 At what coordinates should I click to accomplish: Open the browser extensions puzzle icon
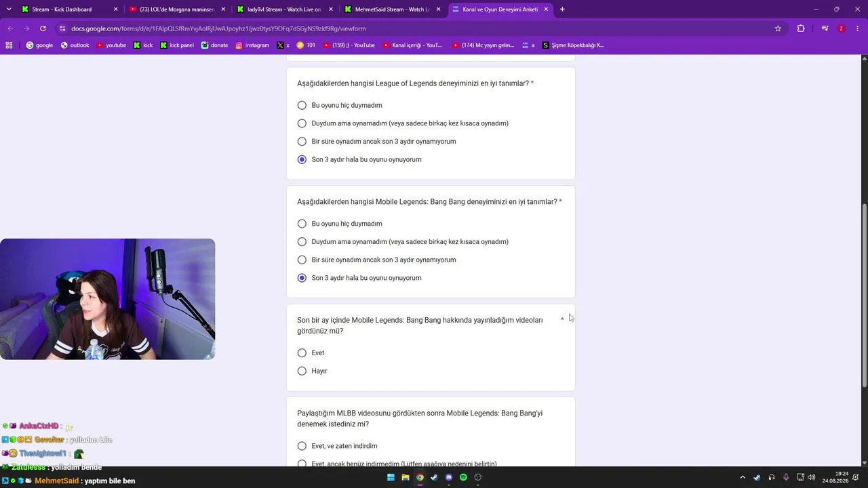coord(801,28)
